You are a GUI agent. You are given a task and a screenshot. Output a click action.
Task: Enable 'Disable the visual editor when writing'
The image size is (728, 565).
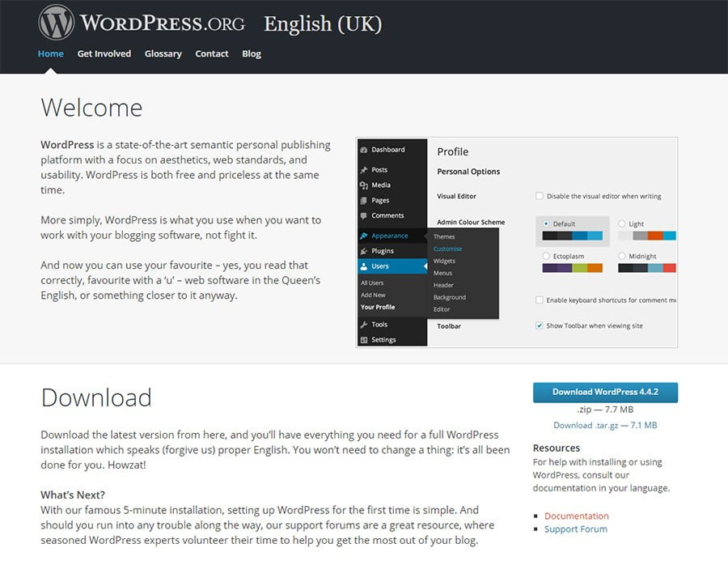pyautogui.click(x=539, y=195)
